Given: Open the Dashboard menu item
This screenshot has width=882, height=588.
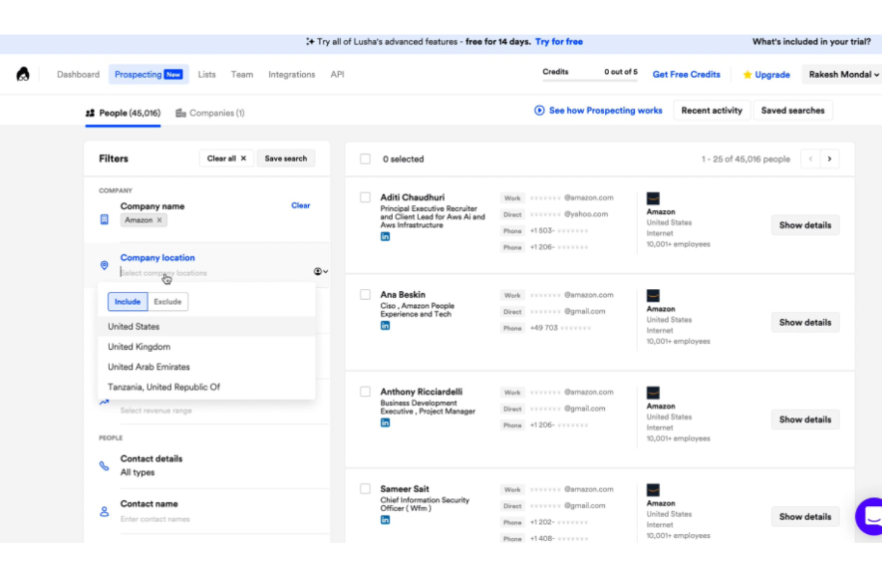Looking at the screenshot, I should coord(78,74).
